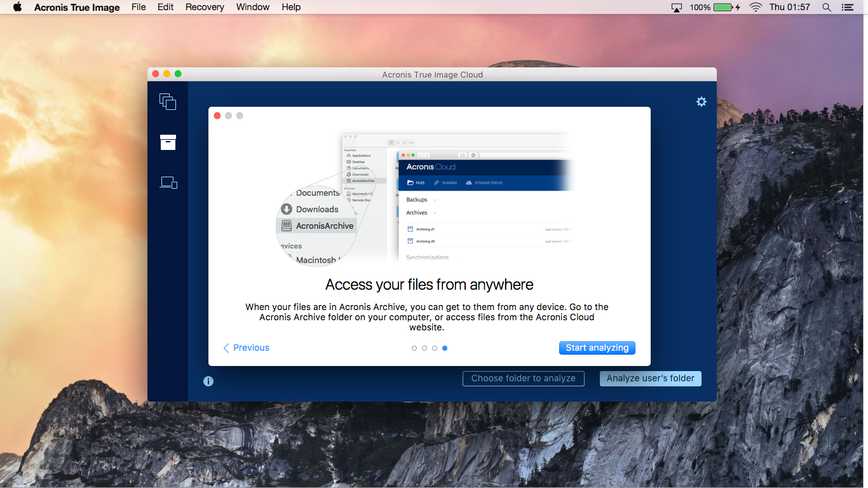The image size is (868, 488).
Task: Minimize the Acronis True Image Cloud window
Action: (167, 74)
